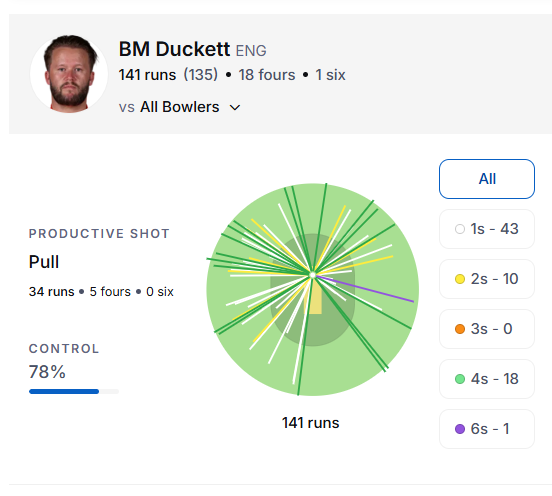Click the yellow dot for 2s
The height and width of the screenshot is (496, 552).
pyautogui.click(x=460, y=279)
